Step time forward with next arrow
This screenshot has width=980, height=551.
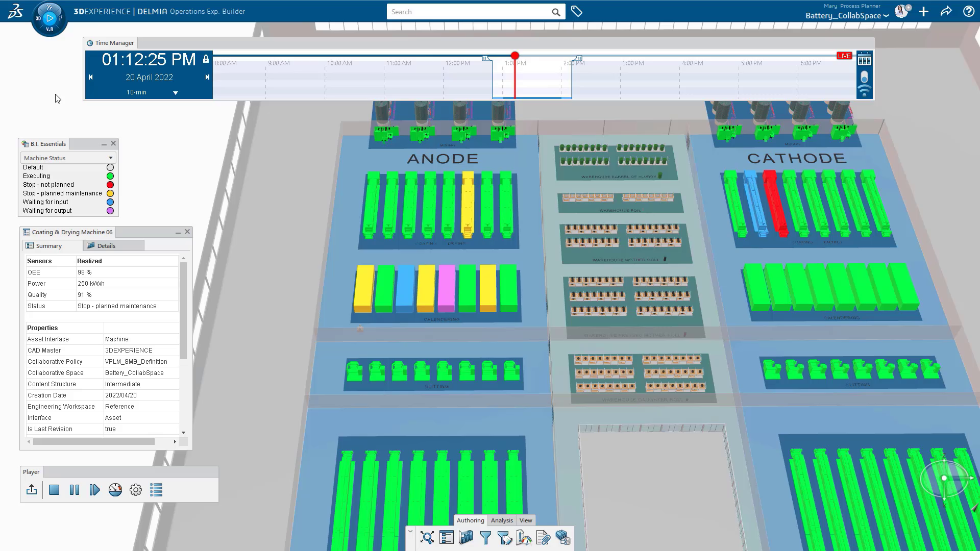pyautogui.click(x=207, y=77)
